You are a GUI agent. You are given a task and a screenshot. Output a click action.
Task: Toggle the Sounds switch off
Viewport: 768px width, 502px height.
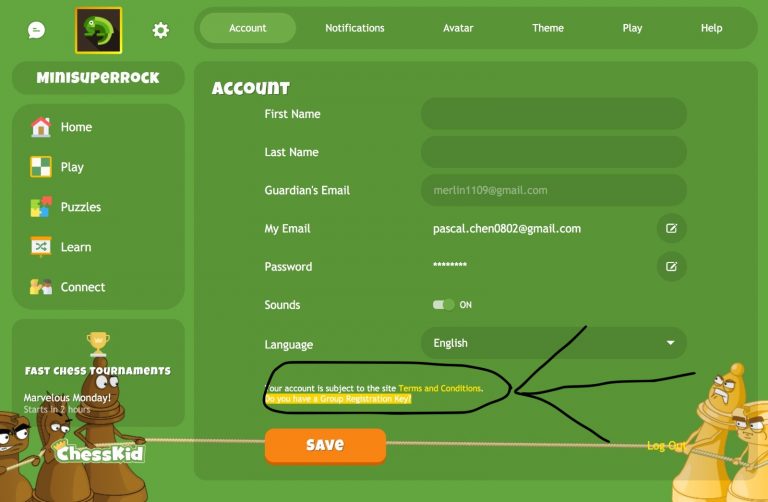(x=443, y=305)
